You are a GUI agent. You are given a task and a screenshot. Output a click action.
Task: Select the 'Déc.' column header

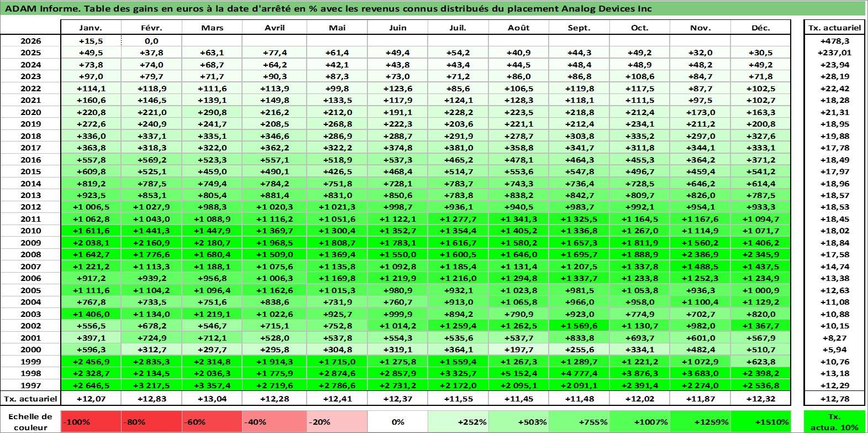coord(761,28)
